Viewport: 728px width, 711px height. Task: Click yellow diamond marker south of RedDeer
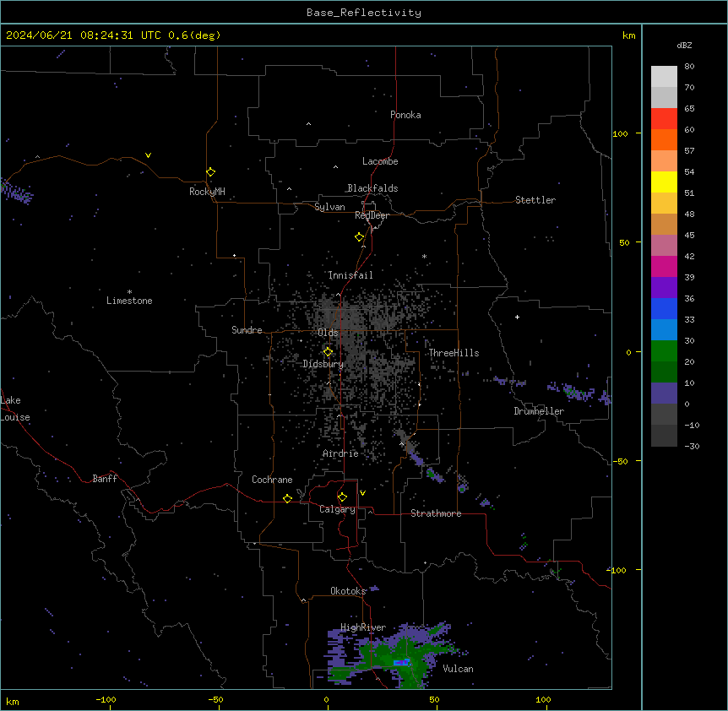coord(359,237)
